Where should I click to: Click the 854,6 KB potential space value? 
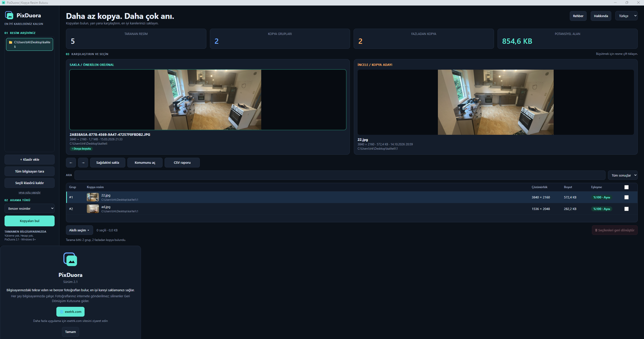[517, 41]
